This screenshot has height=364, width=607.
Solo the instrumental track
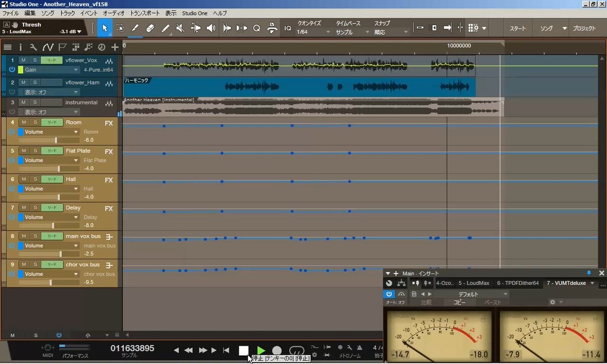point(34,103)
